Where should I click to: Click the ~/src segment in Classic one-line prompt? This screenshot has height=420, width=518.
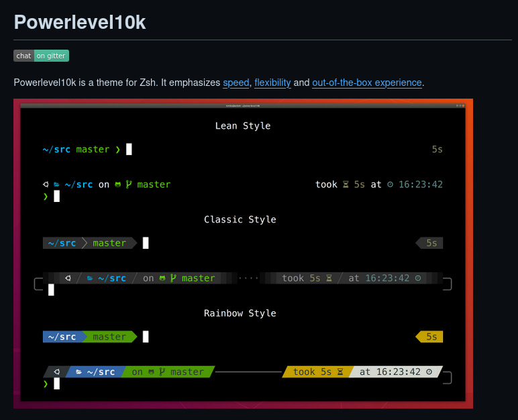(62, 243)
